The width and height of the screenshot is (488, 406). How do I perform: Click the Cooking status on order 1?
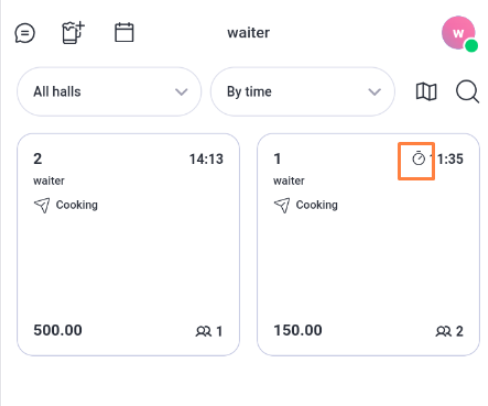[317, 205]
